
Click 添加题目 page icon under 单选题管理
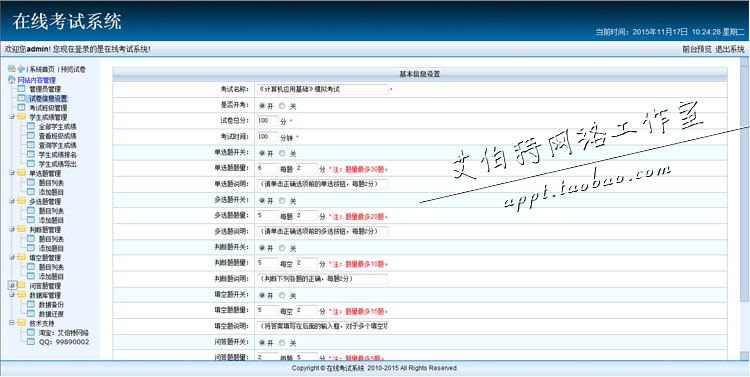31,192
